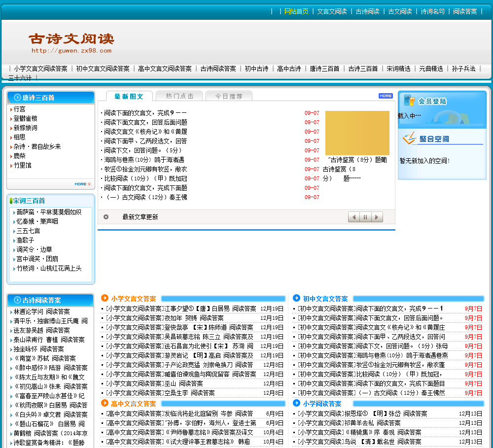Go to 网站首页 in the top bar

pyautogui.click(x=296, y=11)
